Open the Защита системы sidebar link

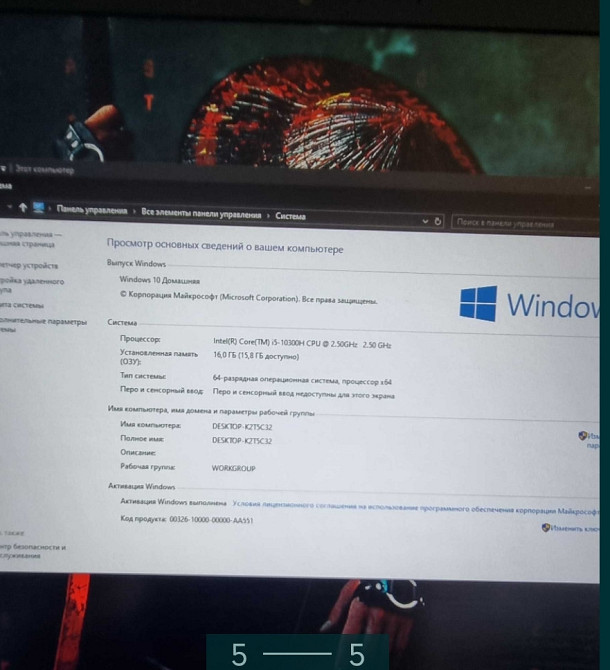[21, 305]
